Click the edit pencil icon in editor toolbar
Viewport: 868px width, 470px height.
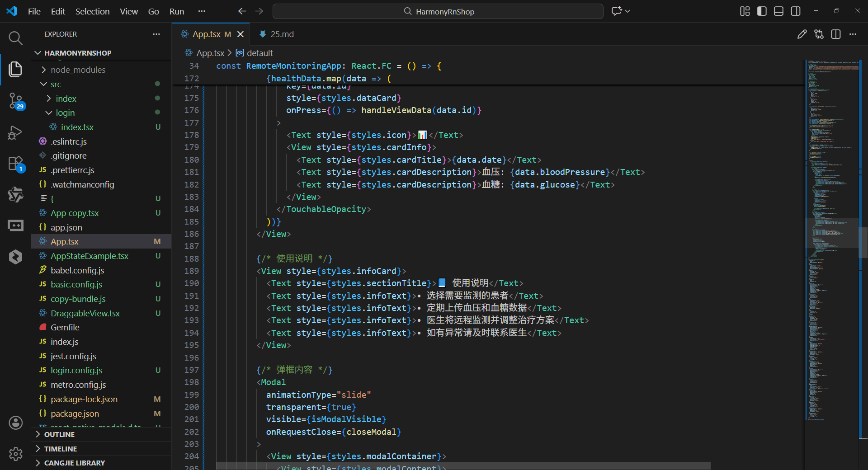coord(802,34)
